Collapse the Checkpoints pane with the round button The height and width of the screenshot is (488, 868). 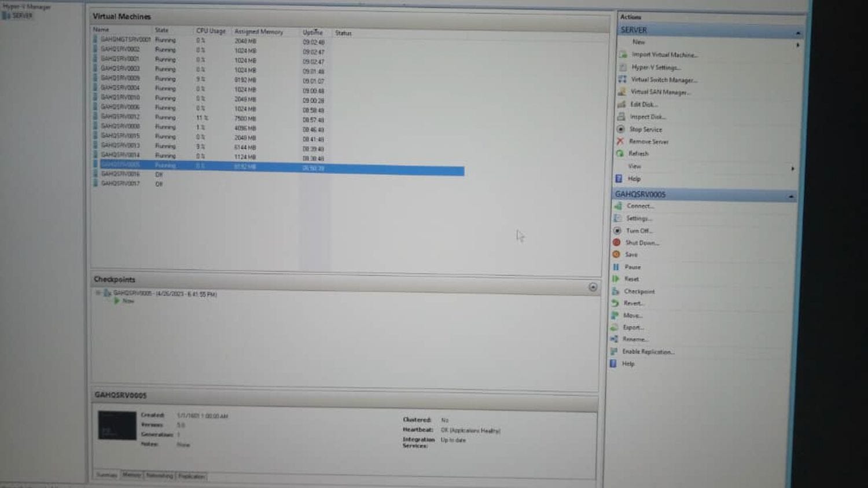[593, 287]
